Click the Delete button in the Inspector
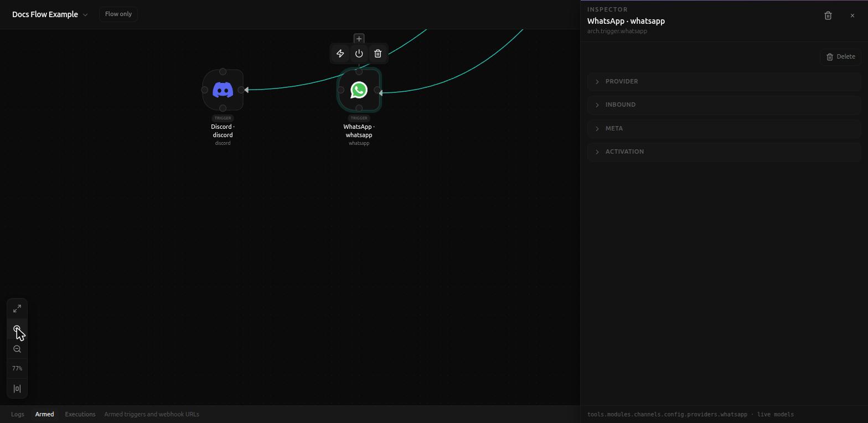Image resolution: width=868 pixels, height=423 pixels. pos(840,56)
